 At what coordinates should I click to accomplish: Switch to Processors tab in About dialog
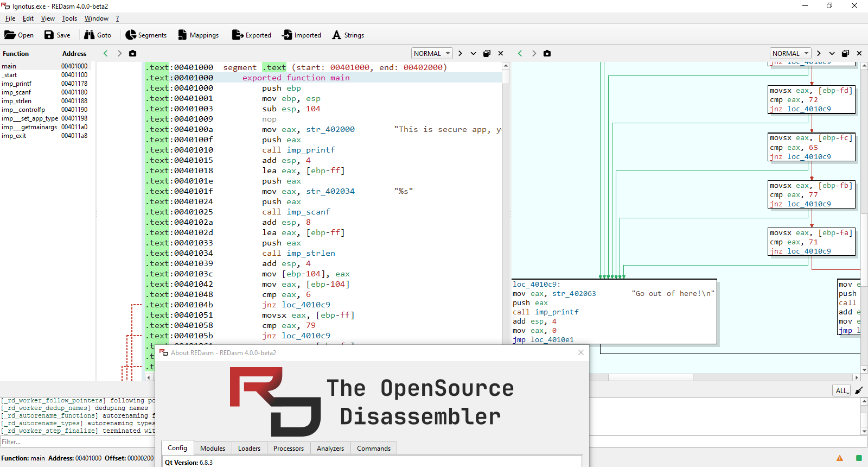pyautogui.click(x=289, y=449)
